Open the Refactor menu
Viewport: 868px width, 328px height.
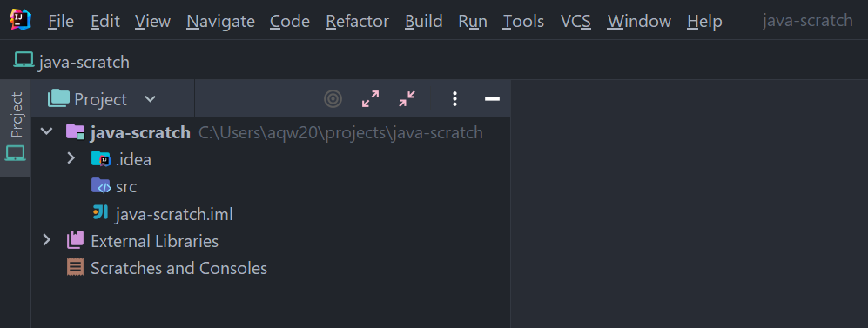point(357,22)
